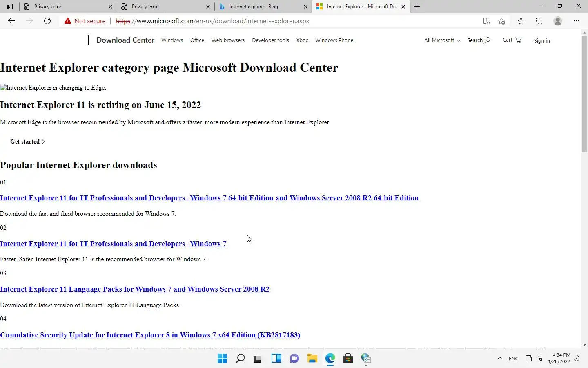Close the second Privacy error tab
Image resolution: width=588 pixels, height=368 pixels.
(x=208, y=7)
